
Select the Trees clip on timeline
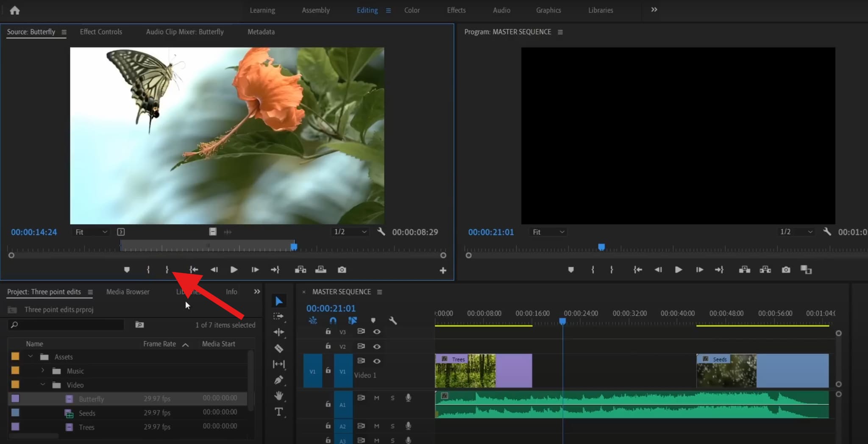click(483, 371)
